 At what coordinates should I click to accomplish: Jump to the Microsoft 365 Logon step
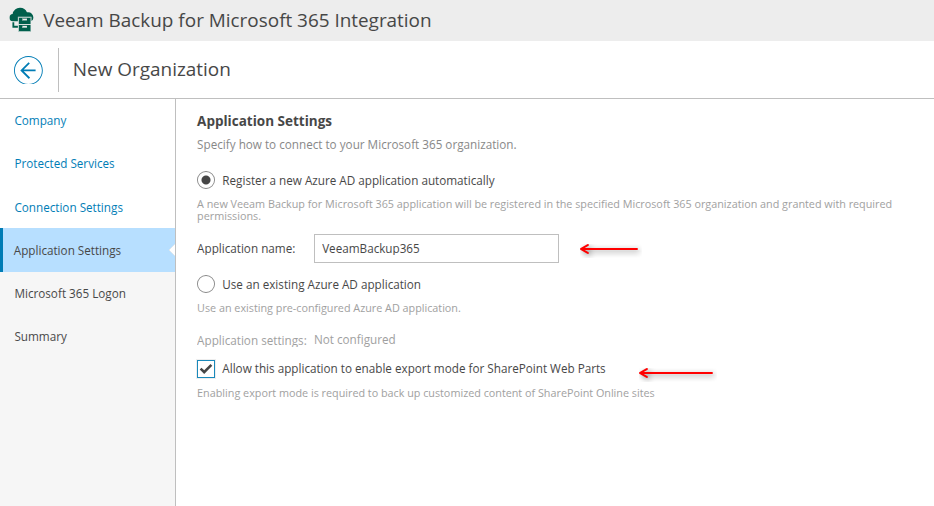[70, 294]
